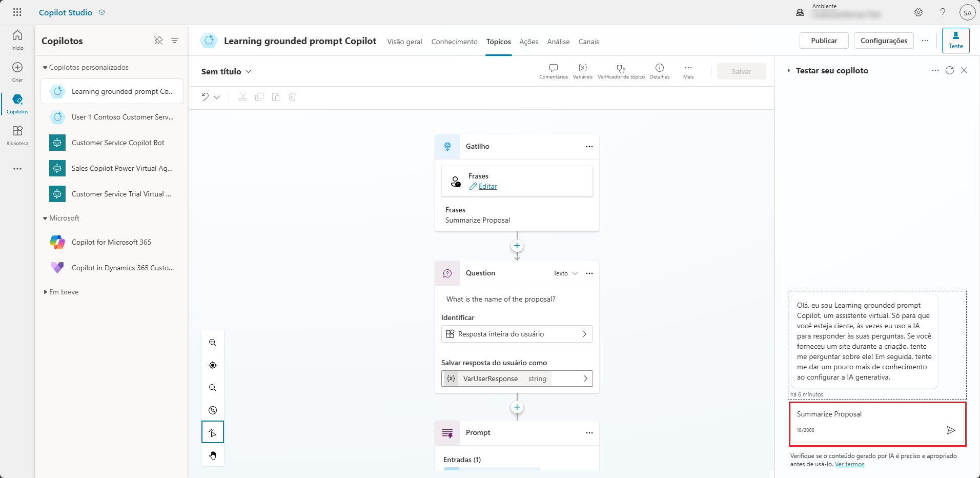The width and height of the screenshot is (980, 478).
Task: Click the trash delete icon in toolbar
Action: (x=292, y=97)
